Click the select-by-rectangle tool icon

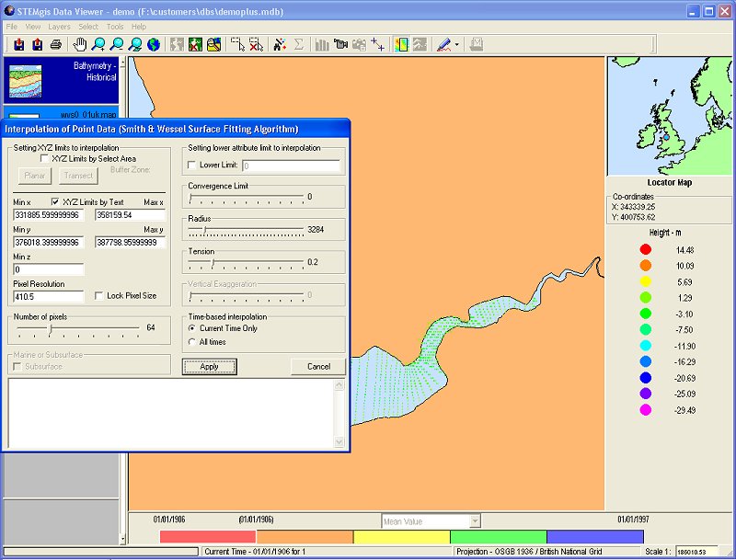click(x=237, y=44)
